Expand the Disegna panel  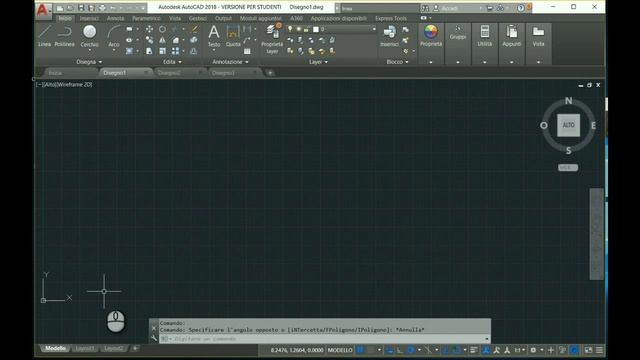[89, 62]
